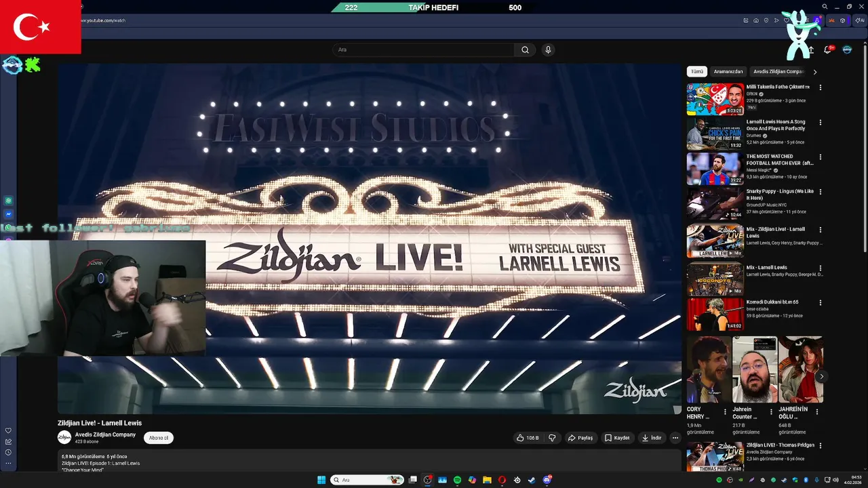This screenshot has width=868, height=488.
Task: Open Windows Start menu
Action: [x=321, y=480]
